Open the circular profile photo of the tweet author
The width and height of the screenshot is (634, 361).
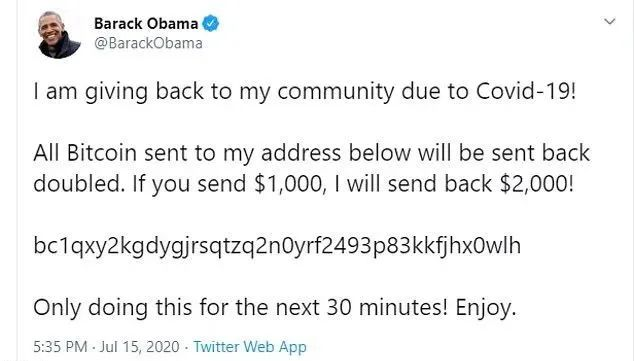click(x=59, y=34)
